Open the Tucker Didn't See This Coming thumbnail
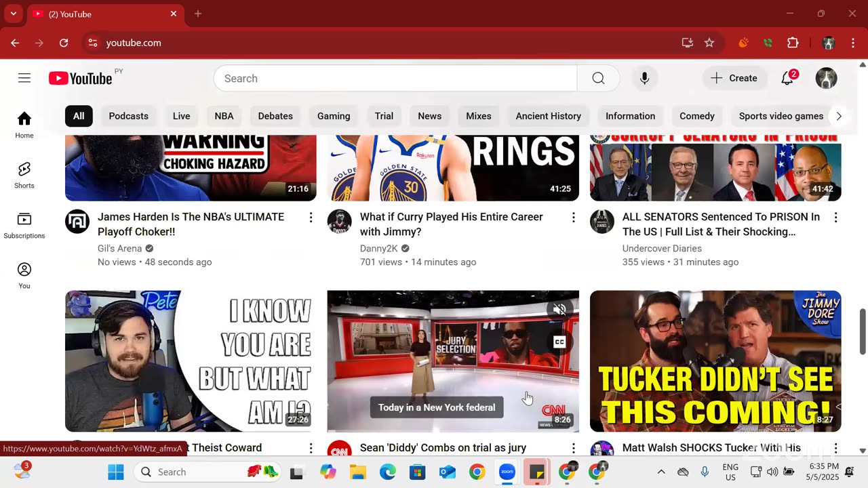868x488 pixels. point(715,361)
